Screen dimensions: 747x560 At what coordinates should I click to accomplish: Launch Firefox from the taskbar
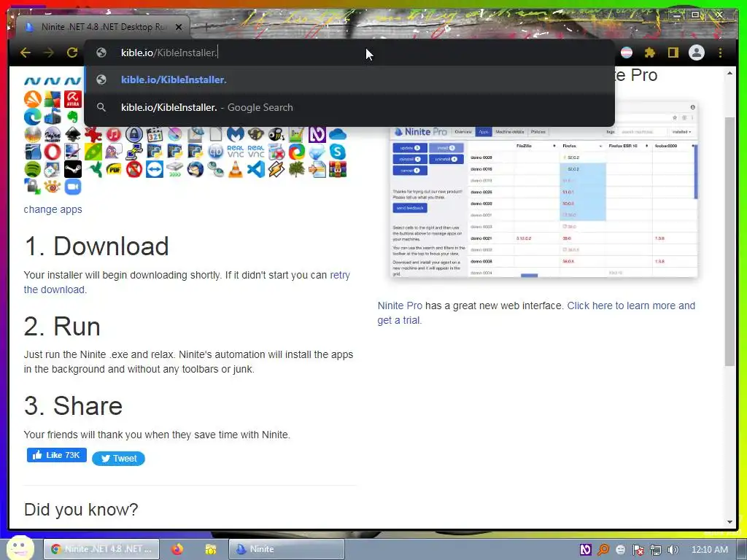click(178, 549)
